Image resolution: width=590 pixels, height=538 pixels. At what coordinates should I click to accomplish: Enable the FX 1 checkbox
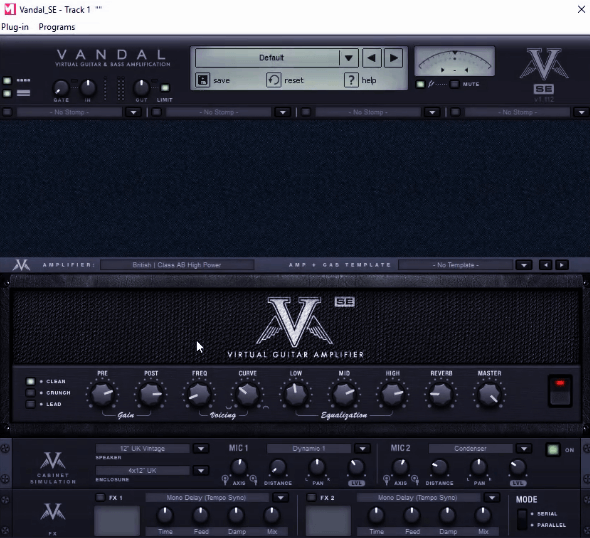tap(100, 498)
